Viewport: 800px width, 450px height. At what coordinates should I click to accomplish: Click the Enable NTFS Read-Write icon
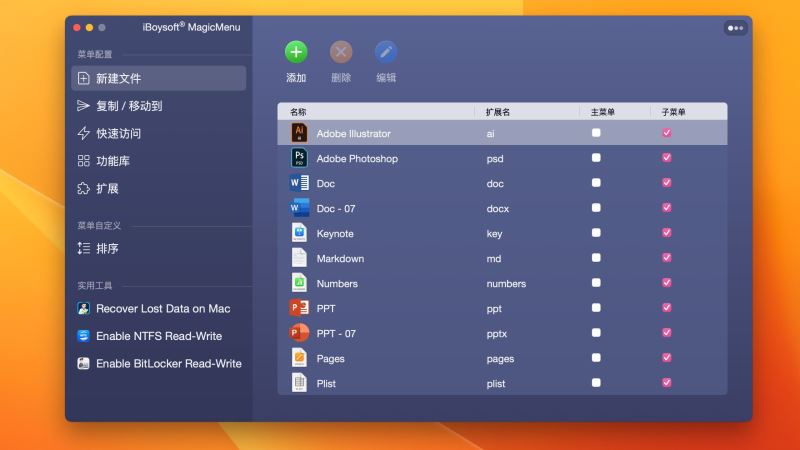83,336
